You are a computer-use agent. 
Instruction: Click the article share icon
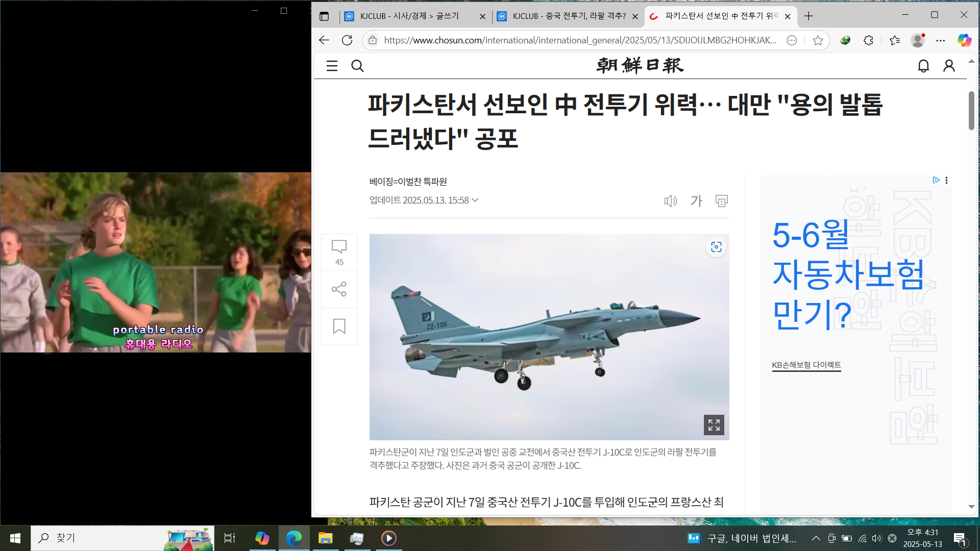pyautogui.click(x=339, y=289)
